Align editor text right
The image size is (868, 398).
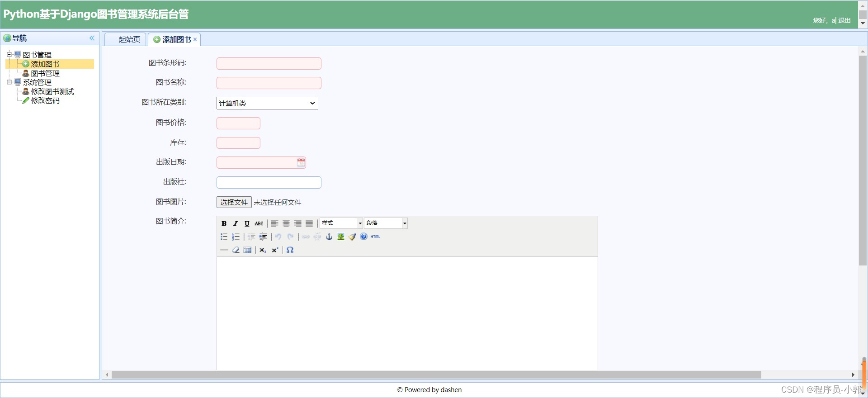(x=297, y=223)
